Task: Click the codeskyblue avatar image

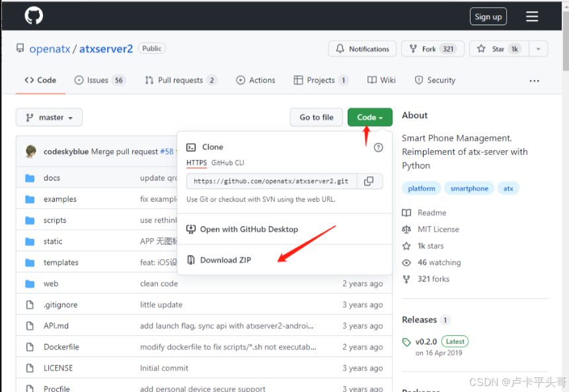Action: coord(31,151)
